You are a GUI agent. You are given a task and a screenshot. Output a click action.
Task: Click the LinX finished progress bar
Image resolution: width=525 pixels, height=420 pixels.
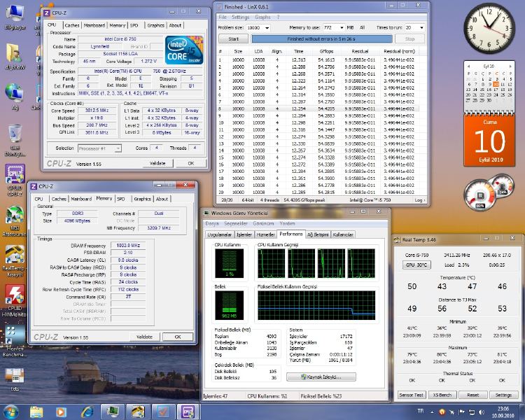(x=322, y=39)
